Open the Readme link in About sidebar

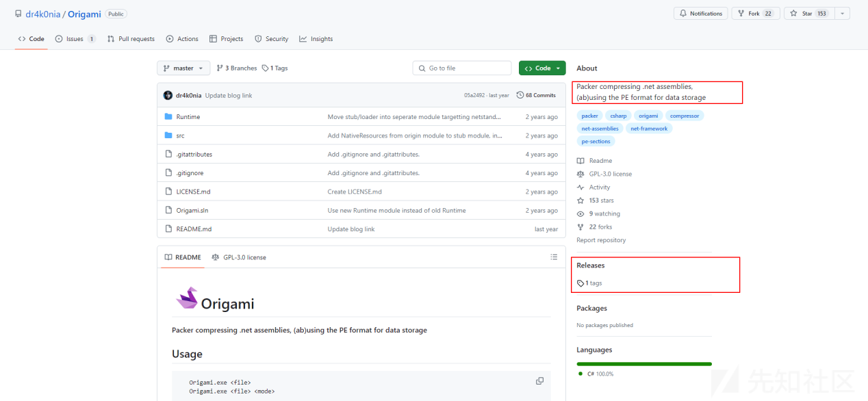[594, 161]
